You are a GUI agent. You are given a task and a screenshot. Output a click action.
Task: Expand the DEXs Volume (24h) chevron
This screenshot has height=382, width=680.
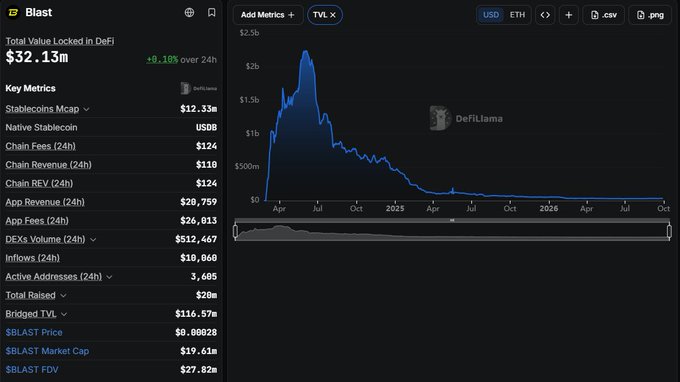pyautogui.click(x=93, y=240)
